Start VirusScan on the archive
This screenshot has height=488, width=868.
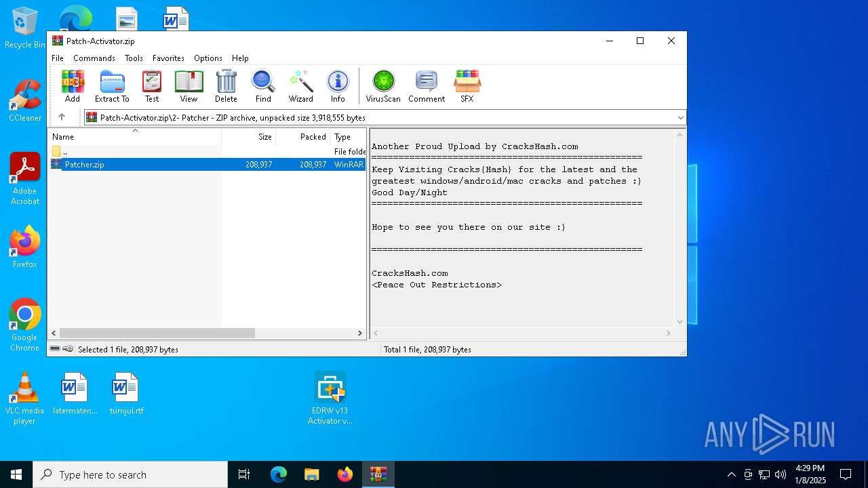click(x=383, y=86)
